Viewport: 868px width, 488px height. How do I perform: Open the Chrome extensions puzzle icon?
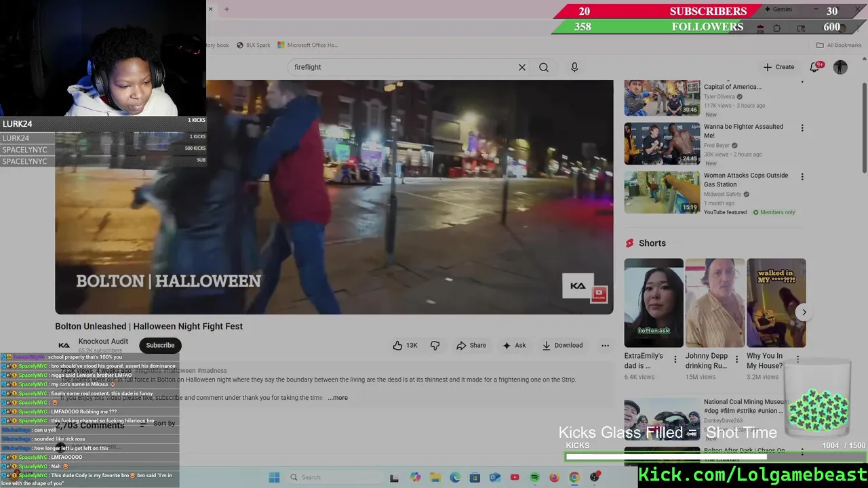[776, 28]
